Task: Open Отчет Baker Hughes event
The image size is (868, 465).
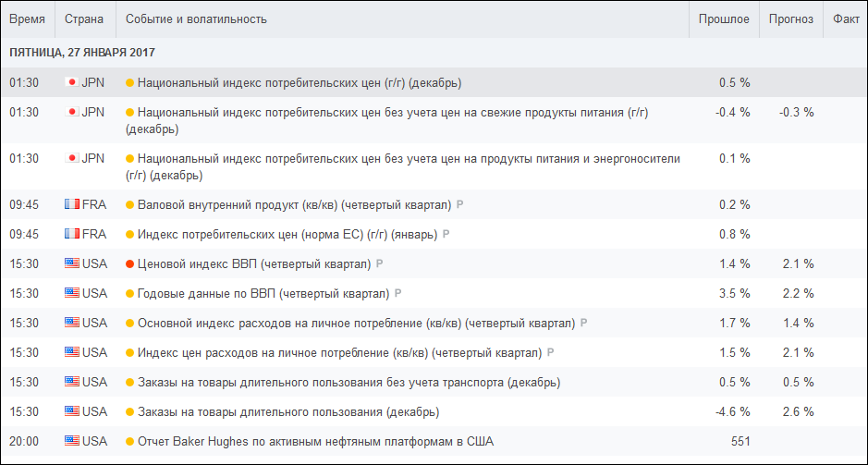Action: (315, 442)
